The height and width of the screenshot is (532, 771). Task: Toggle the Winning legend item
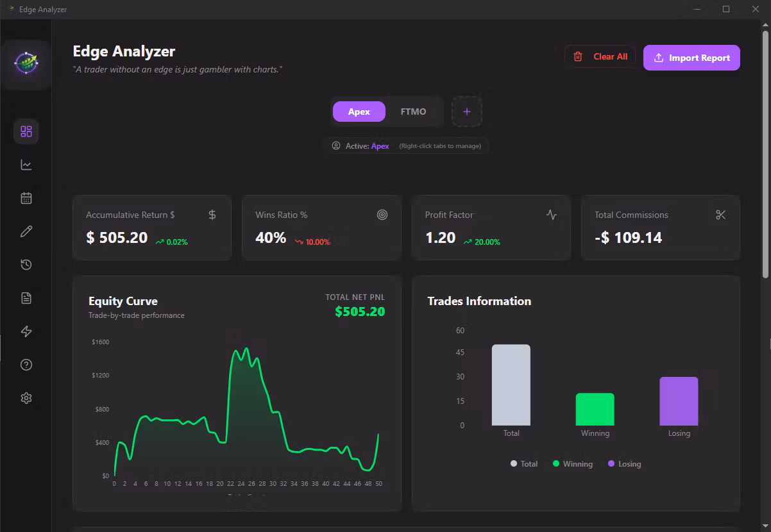coord(572,463)
